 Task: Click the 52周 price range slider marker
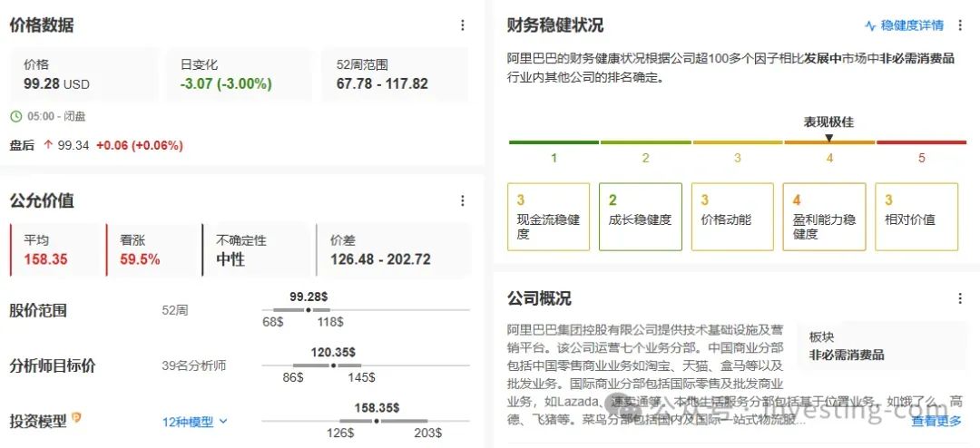coord(309,310)
